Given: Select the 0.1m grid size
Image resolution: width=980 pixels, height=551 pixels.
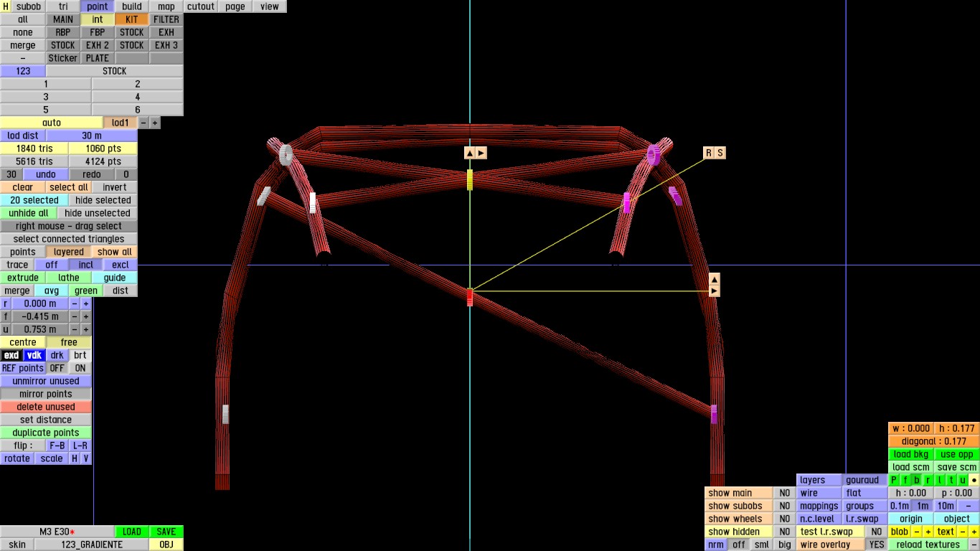Looking at the screenshot, I should pyautogui.click(x=900, y=506).
